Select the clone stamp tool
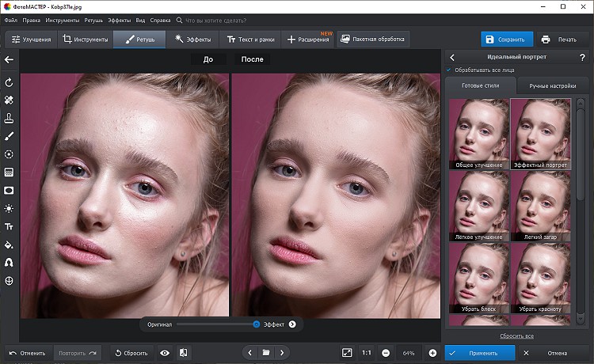 click(9, 118)
